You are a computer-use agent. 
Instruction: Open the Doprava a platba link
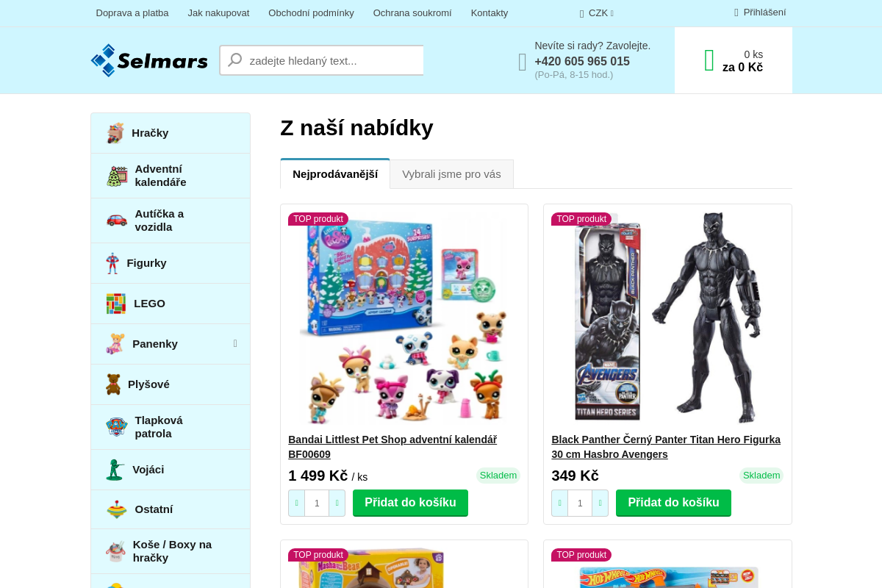[x=132, y=12]
